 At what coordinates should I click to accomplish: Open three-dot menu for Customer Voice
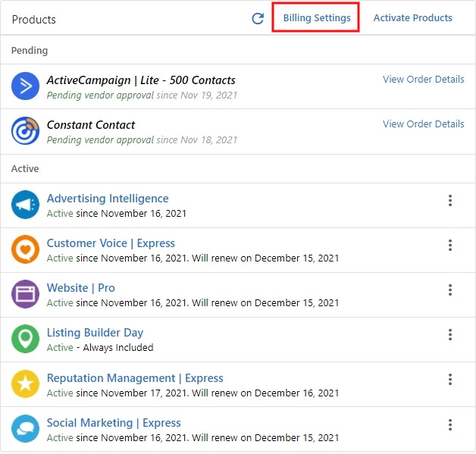click(x=450, y=246)
